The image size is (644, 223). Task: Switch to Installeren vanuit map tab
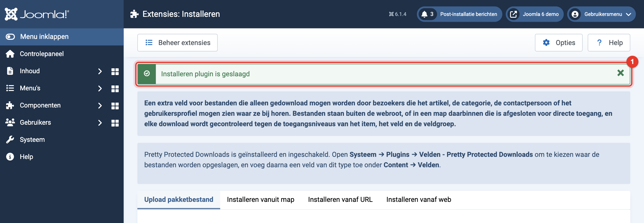(261, 200)
